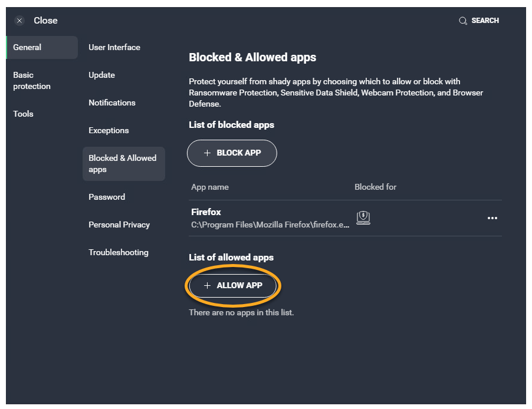Select the Exceptions menu item
Screen dimensions: 532x409
coord(109,130)
